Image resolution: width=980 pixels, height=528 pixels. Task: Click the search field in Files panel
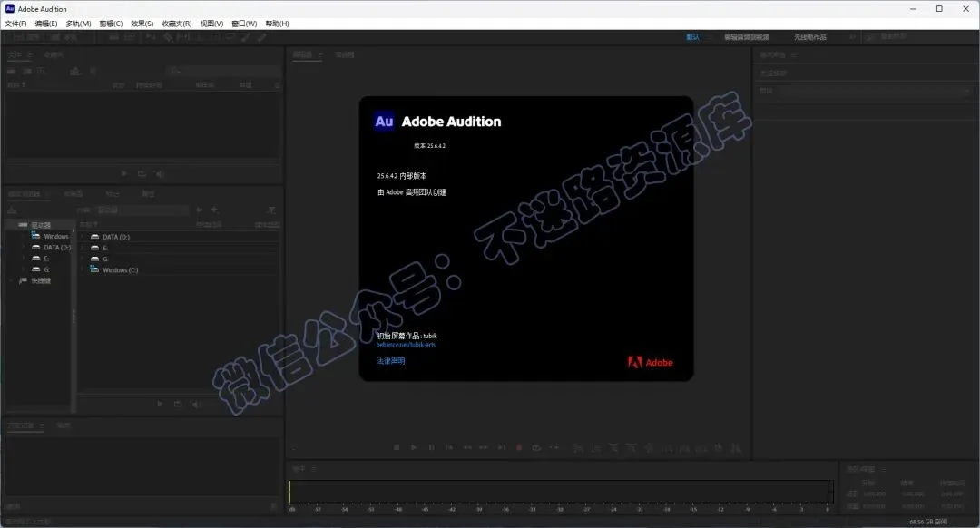222,72
